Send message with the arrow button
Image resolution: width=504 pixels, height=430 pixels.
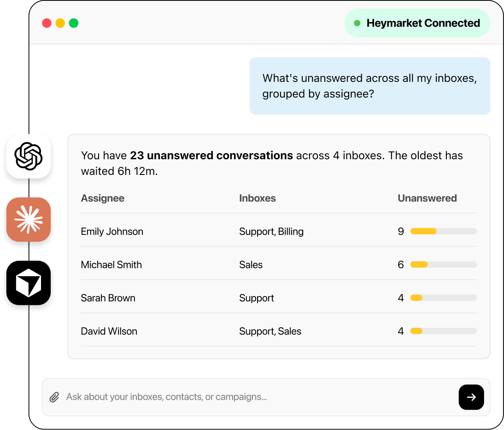[471, 397]
